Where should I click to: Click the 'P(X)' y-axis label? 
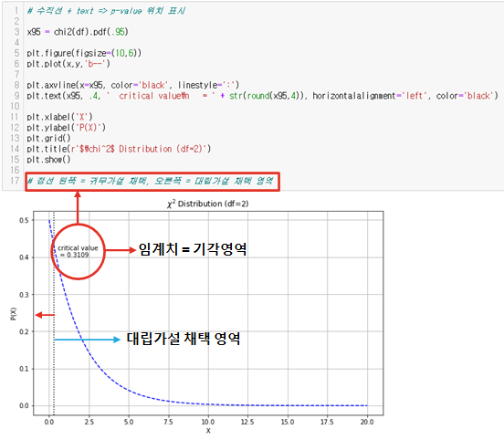pos(13,314)
